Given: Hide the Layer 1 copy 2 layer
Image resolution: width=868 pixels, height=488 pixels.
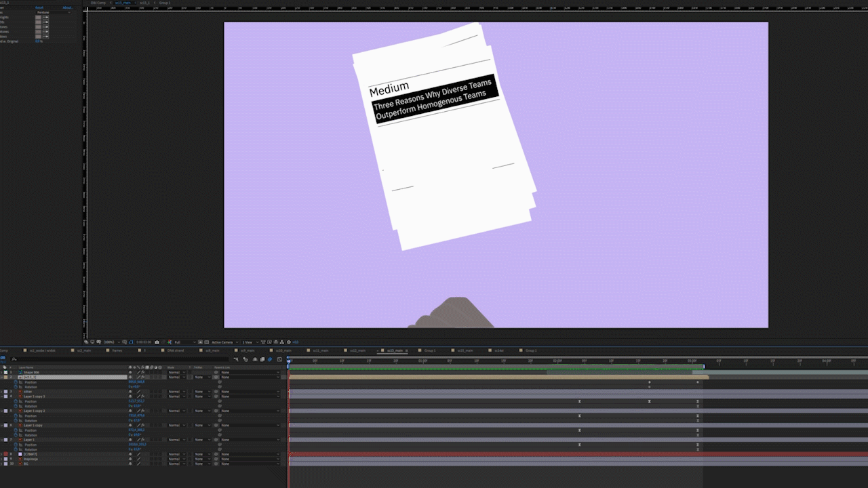Looking at the screenshot, I should click(x=130, y=411).
